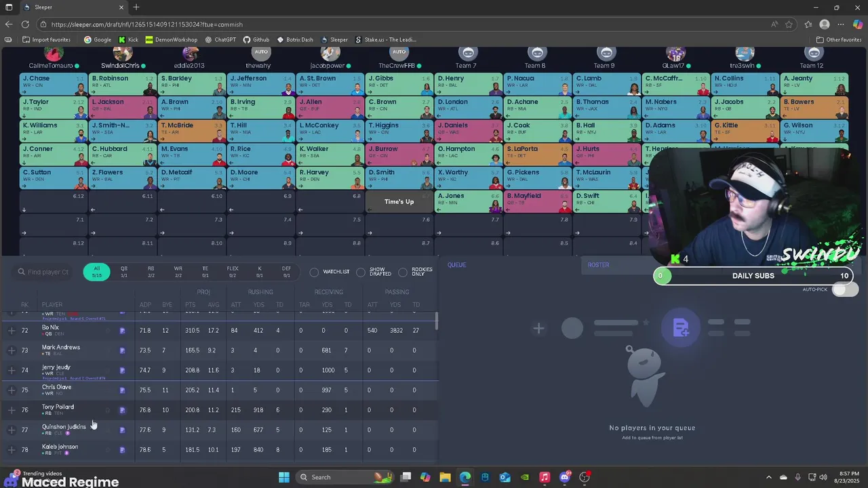The image size is (868, 488).
Task: Sort player list by PTS column
Action: [x=190, y=305]
